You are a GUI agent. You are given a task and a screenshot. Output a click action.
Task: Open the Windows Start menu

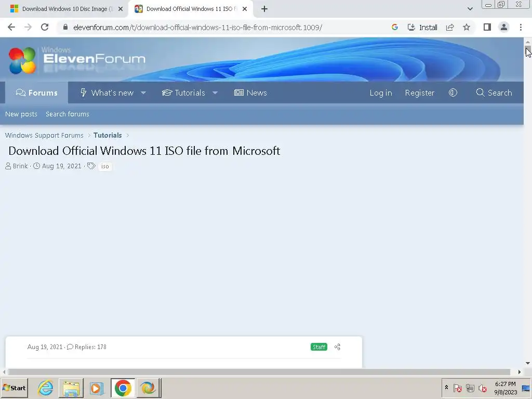coord(14,388)
